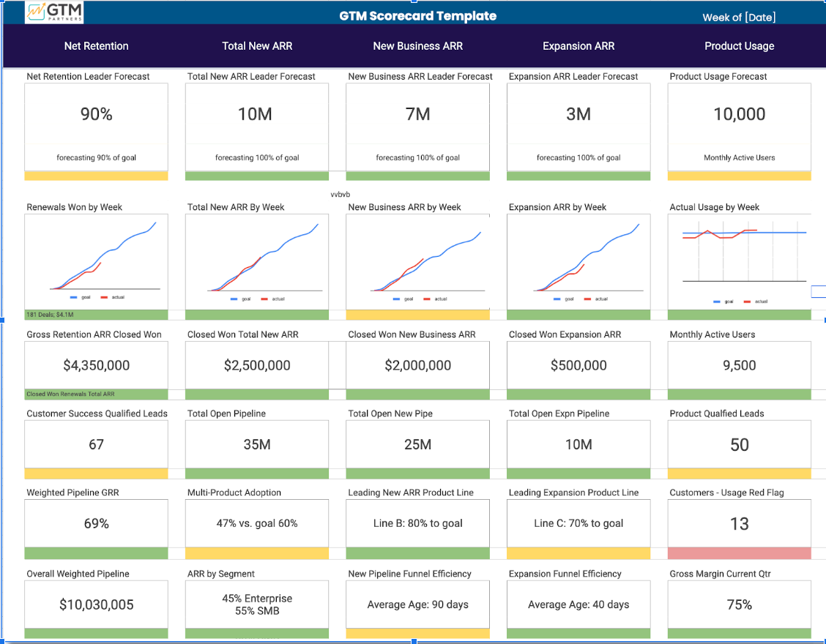Open the Renewals Won by Week chart
The width and height of the screenshot is (826, 644).
(x=96, y=260)
